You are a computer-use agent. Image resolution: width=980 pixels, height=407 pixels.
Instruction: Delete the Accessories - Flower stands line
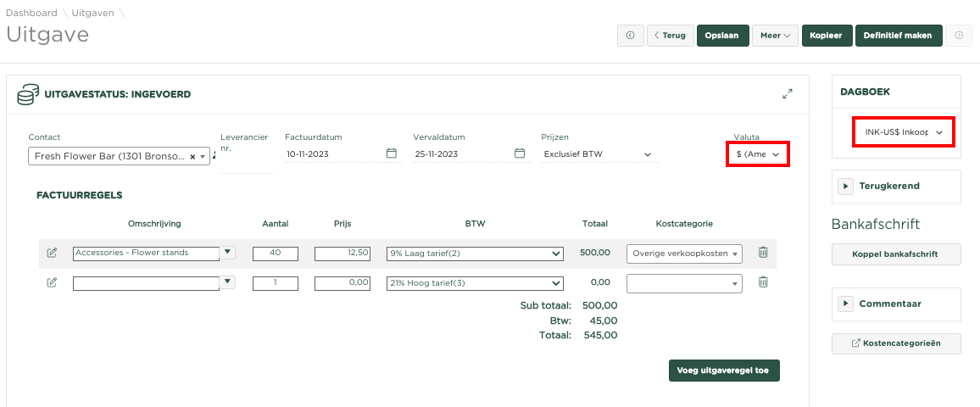763,253
